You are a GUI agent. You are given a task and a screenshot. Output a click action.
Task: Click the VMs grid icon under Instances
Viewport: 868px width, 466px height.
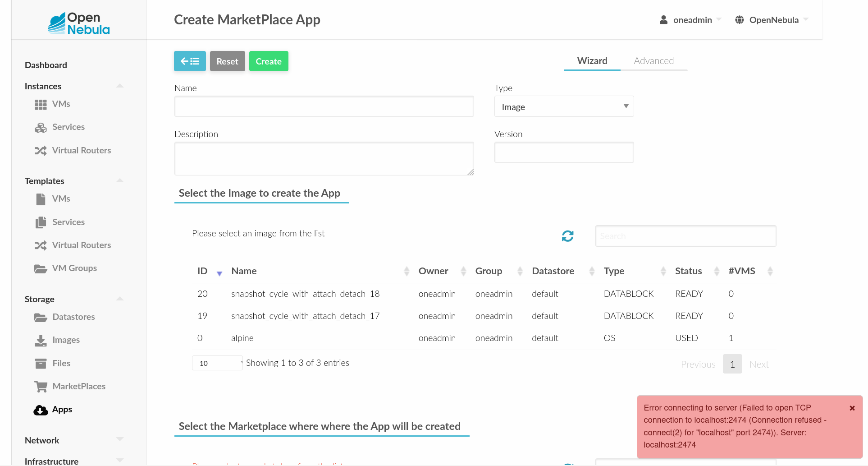tap(41, 104)
